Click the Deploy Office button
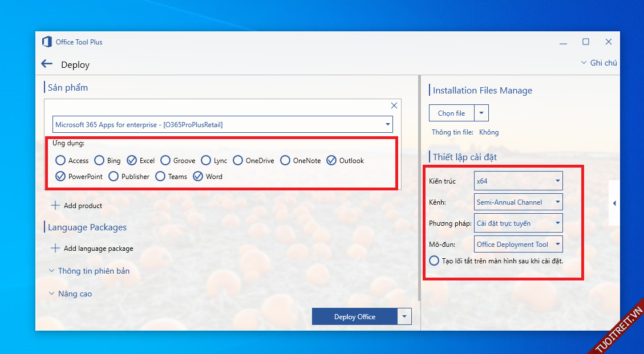The height and width of the screenshot is (354, 644). (354, 316)
